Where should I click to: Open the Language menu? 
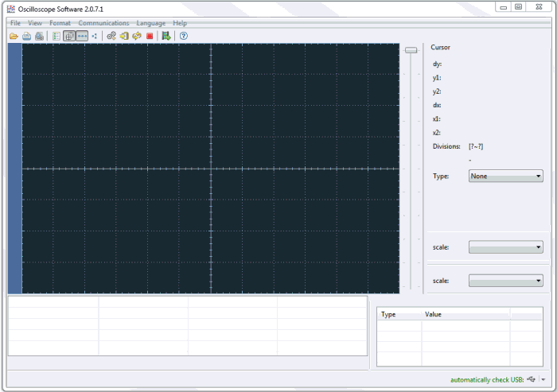[151, 23]
